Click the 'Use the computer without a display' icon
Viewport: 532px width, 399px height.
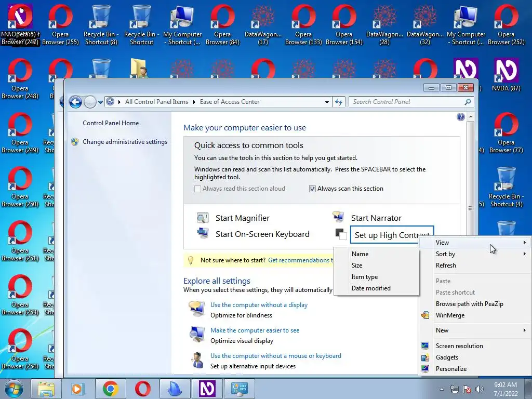[x=197, y=309]
